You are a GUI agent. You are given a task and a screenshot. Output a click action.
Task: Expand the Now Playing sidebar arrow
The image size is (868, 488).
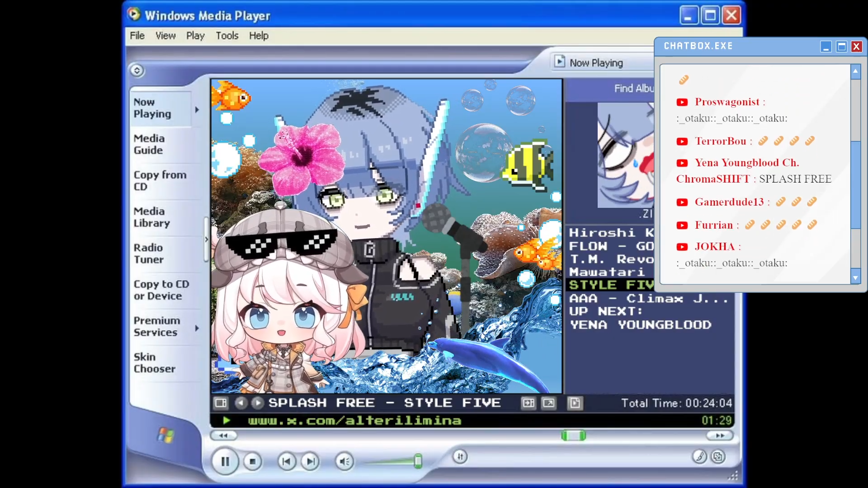tap(197, 110)
